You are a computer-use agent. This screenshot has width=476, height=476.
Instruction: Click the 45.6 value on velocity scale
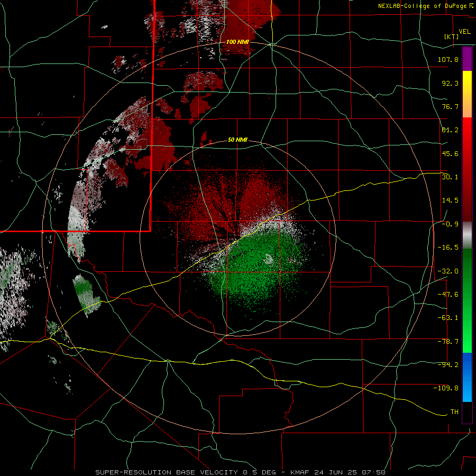pos(450,153)
